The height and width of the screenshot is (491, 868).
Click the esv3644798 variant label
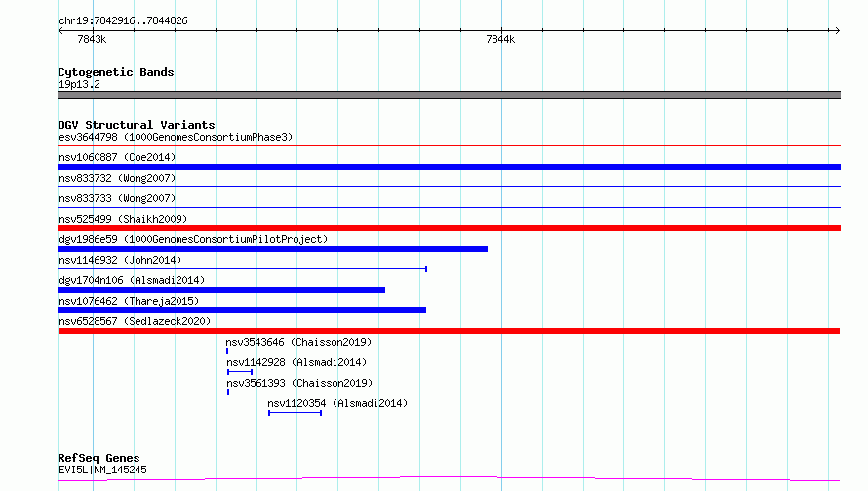pos(176,137)
